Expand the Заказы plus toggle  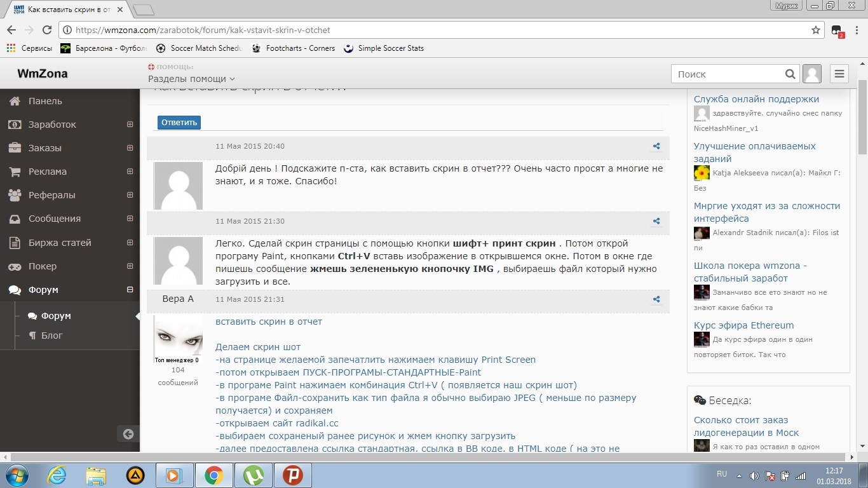(130, 148)
